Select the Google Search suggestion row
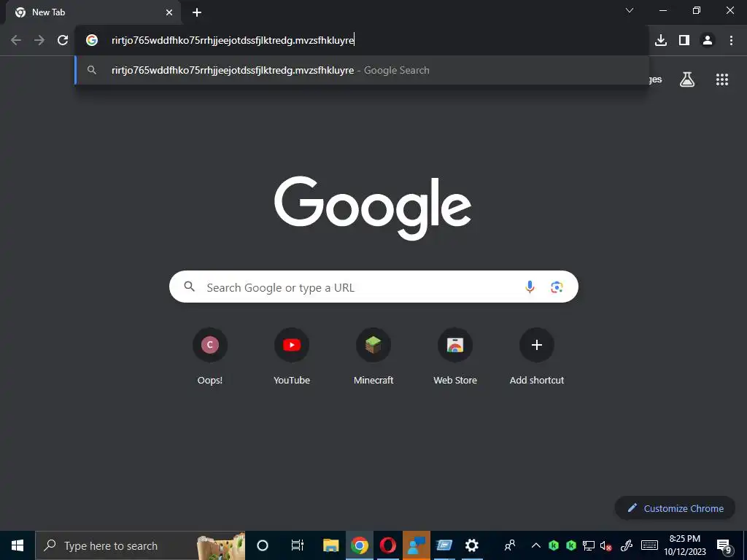Image resolution: width=747 pixels, height=560 pixels. 362,70
